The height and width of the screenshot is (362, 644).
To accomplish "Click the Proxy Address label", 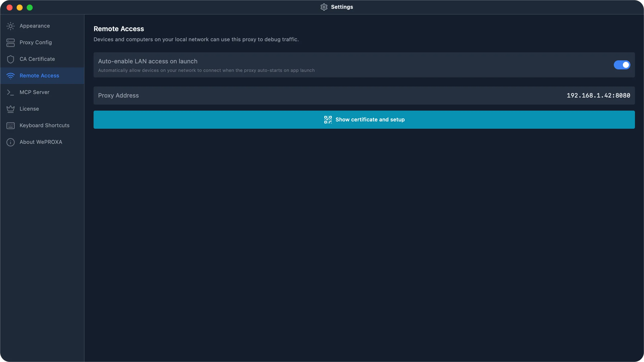I will click(x=118, y=96).
